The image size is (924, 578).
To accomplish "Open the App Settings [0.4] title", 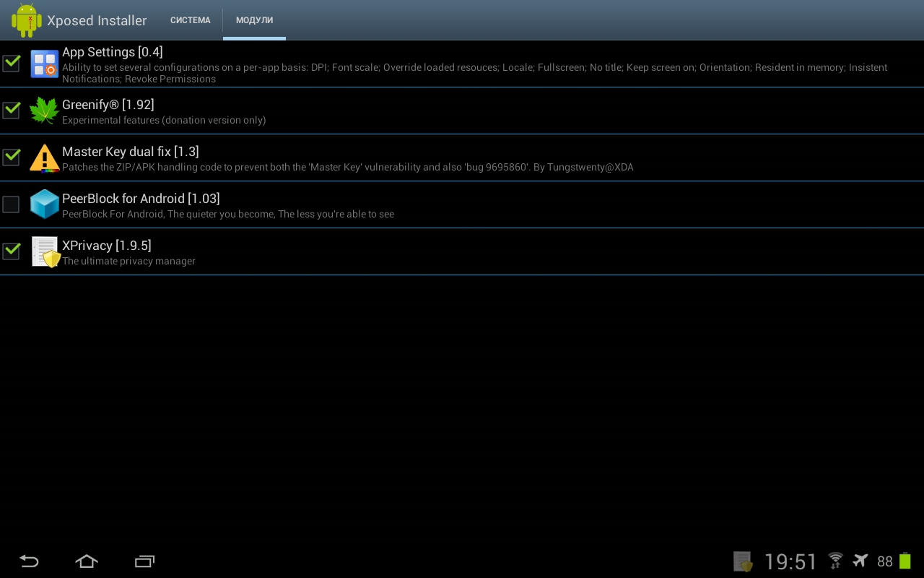I will pos(113,52).
